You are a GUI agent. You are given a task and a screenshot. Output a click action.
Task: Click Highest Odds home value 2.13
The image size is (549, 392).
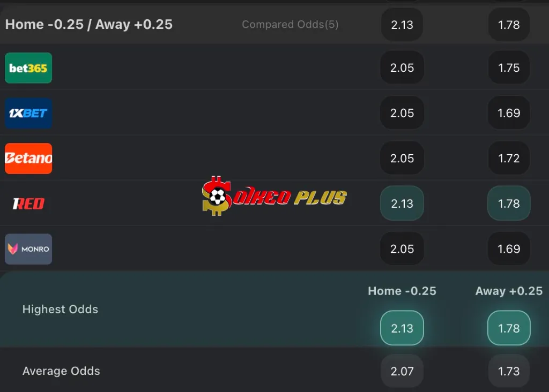[402, 328]
